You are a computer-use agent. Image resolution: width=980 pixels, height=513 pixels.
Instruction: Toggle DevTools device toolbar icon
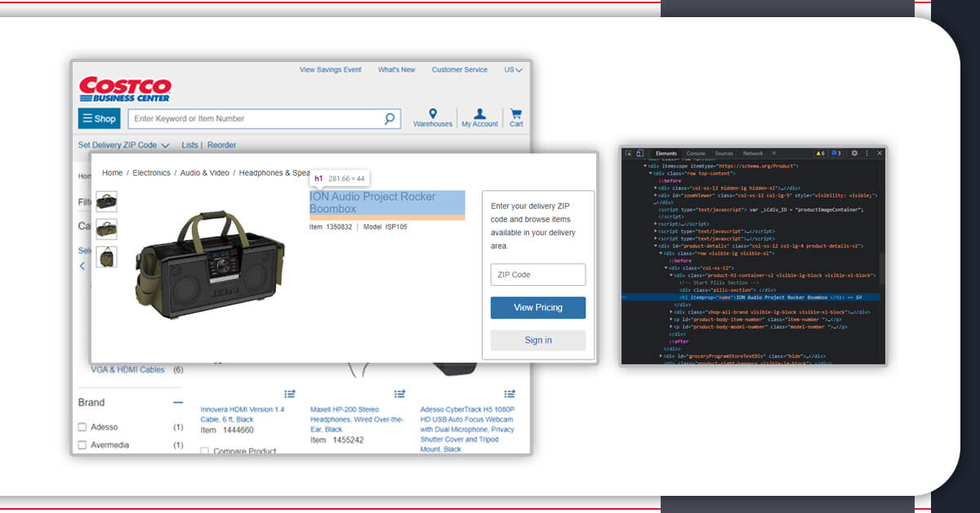click(x=640, y=153)
